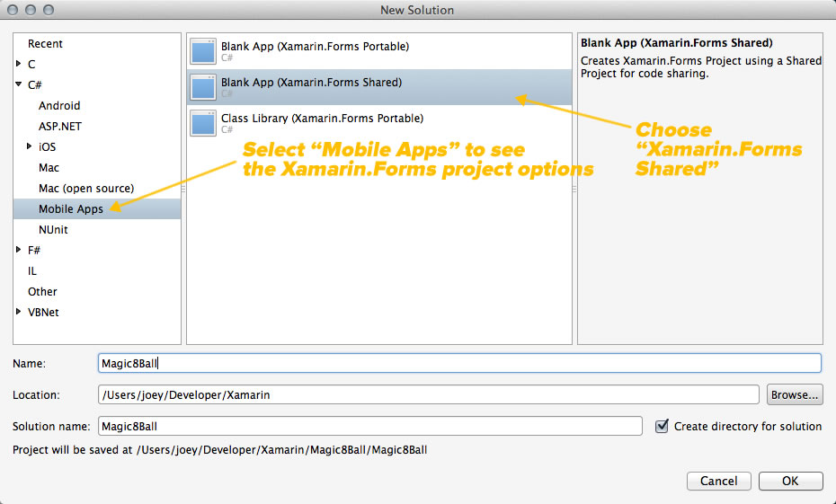Click the Blank App (Xamarin.Forms Shared) template icon

point(203,87)
